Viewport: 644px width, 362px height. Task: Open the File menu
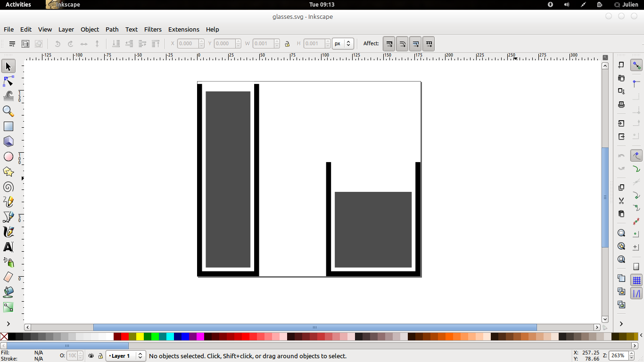click(8, 29)
